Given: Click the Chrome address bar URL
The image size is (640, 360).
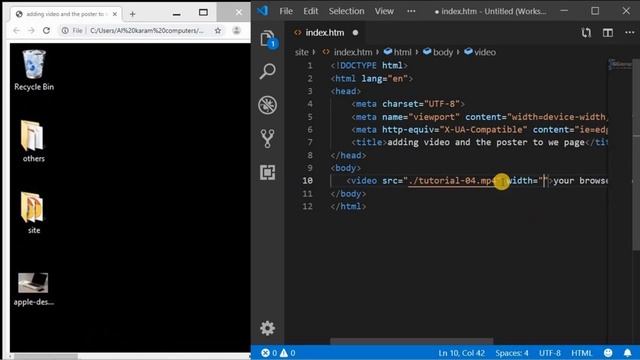Looking at the screenshot, I should [147, 31].
